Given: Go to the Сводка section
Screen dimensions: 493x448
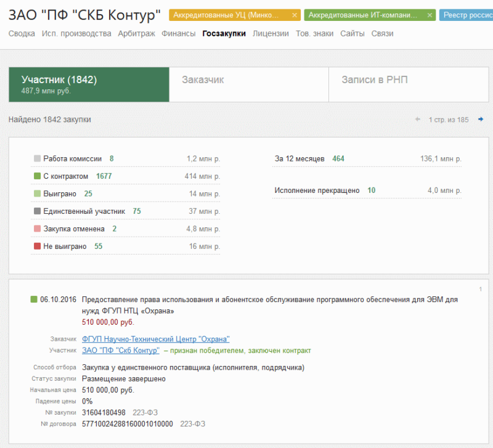Looking at the screenshot, I should click(x=22, y=33).
